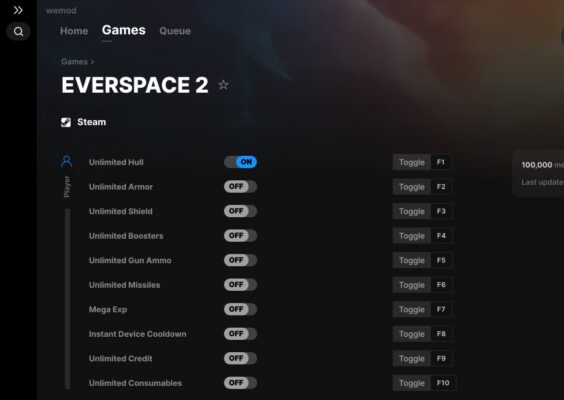
Task: Change the F1 hotkey binding
Action: tap(441, 162)
